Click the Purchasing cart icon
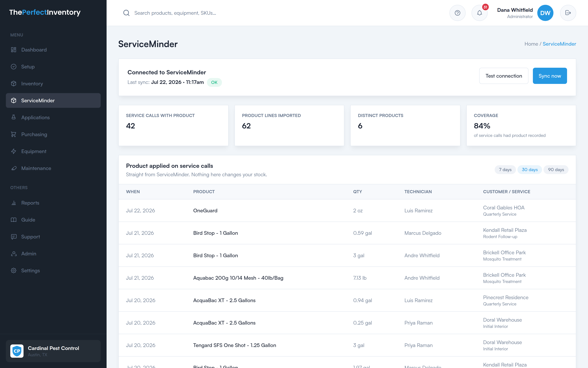The image size is (588, 368). (14, 134)
